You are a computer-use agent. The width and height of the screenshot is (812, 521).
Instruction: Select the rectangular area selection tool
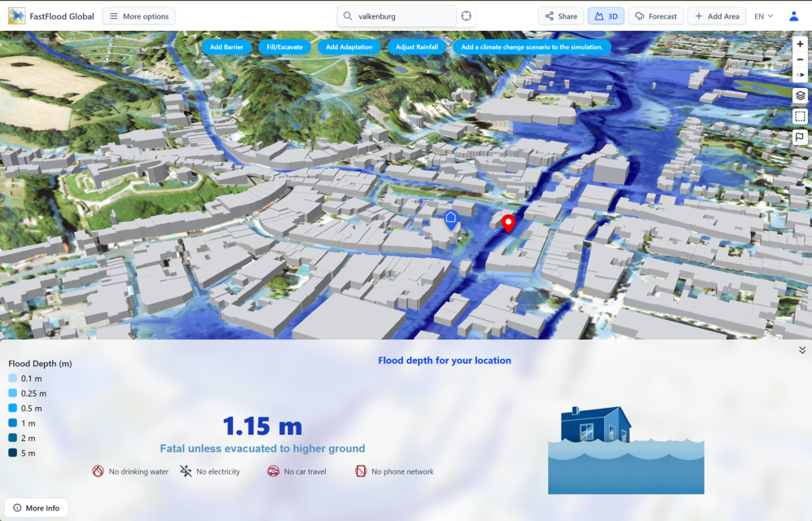click(x=800, y=116)
